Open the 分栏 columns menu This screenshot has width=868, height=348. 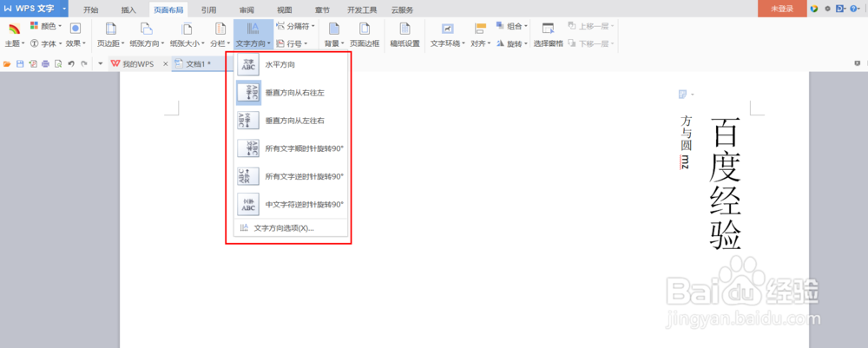pyautogui.click(x=220, y=36)
